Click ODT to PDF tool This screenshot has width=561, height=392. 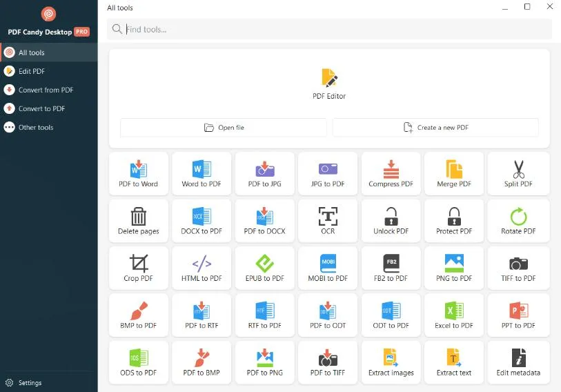coord(391,315)
